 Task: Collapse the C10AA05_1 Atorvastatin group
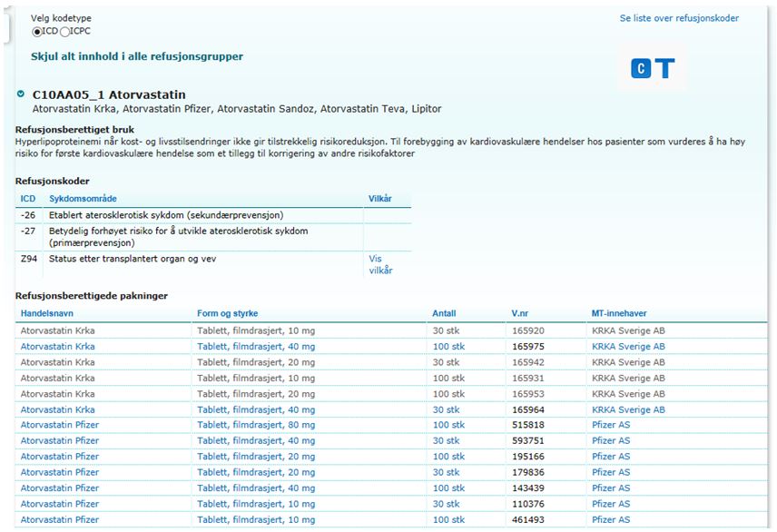coord(21,94)
